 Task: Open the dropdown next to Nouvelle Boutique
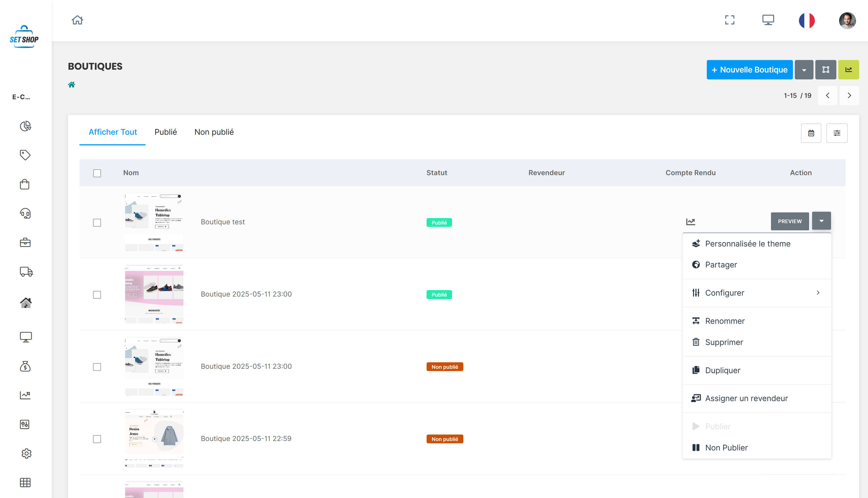coord(804,69)
